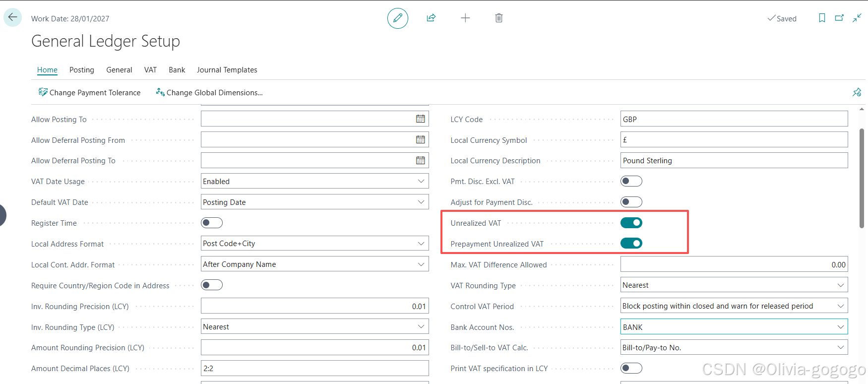The width and height of the screenshot is (868, 384).
Task: Open the Control VAT Period dropdown
Action: point(841,306)
